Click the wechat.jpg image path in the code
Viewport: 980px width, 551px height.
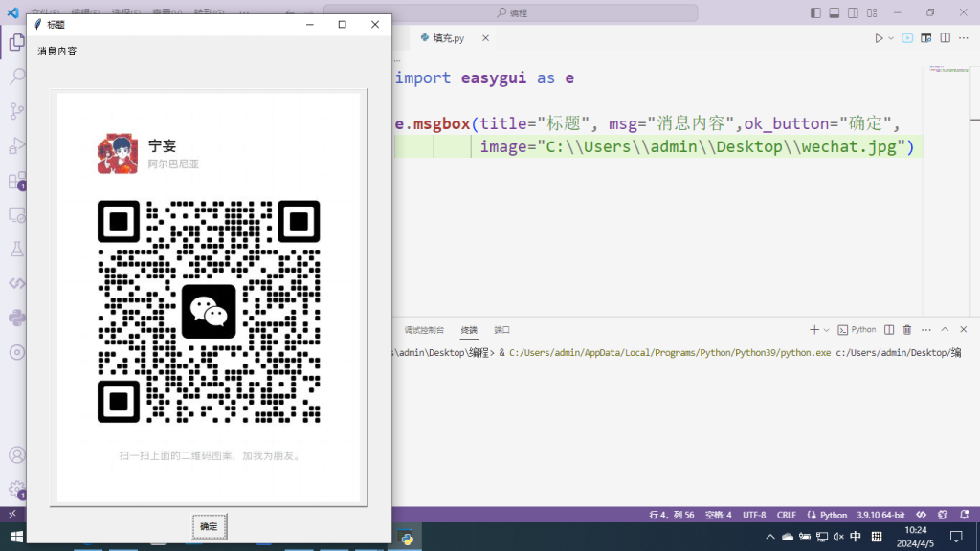click(722, 146)
